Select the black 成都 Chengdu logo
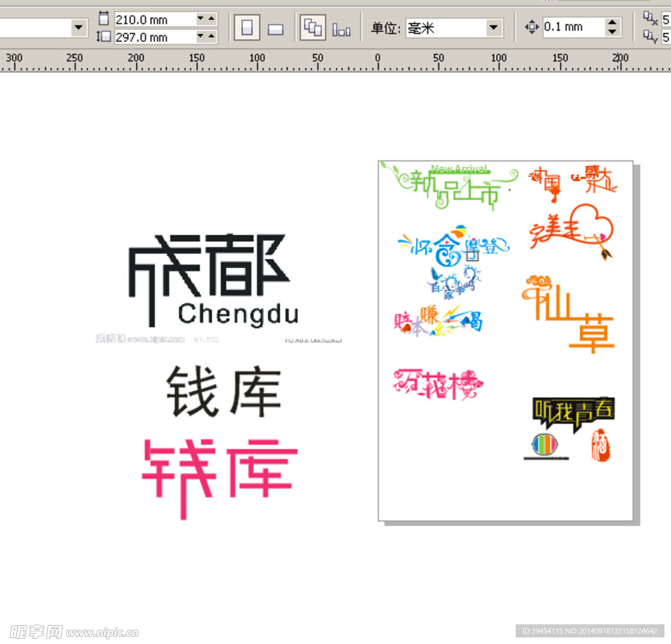The image size is (671, 644). (x=208, y=280)
